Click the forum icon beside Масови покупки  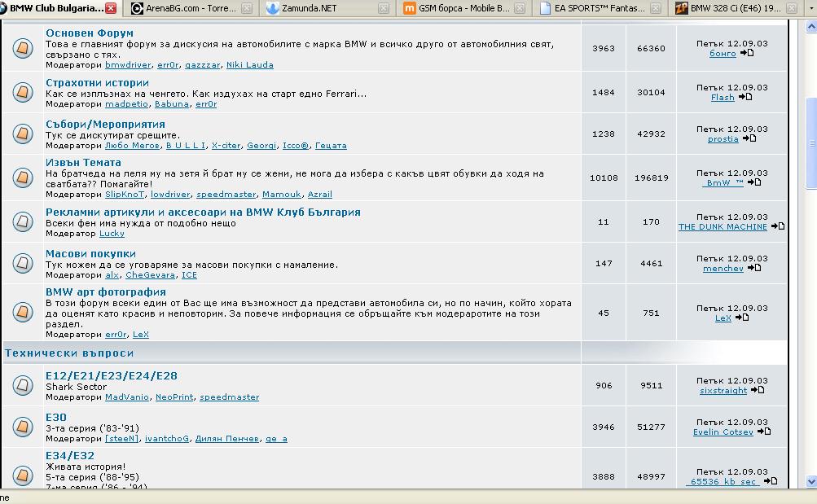[x=23, y=264]
